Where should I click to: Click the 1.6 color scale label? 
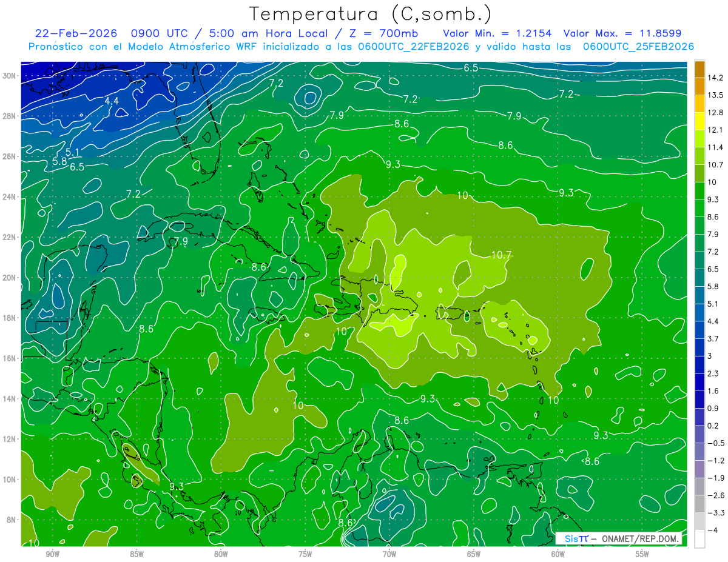pyautogui.click(x=713, y=391)
